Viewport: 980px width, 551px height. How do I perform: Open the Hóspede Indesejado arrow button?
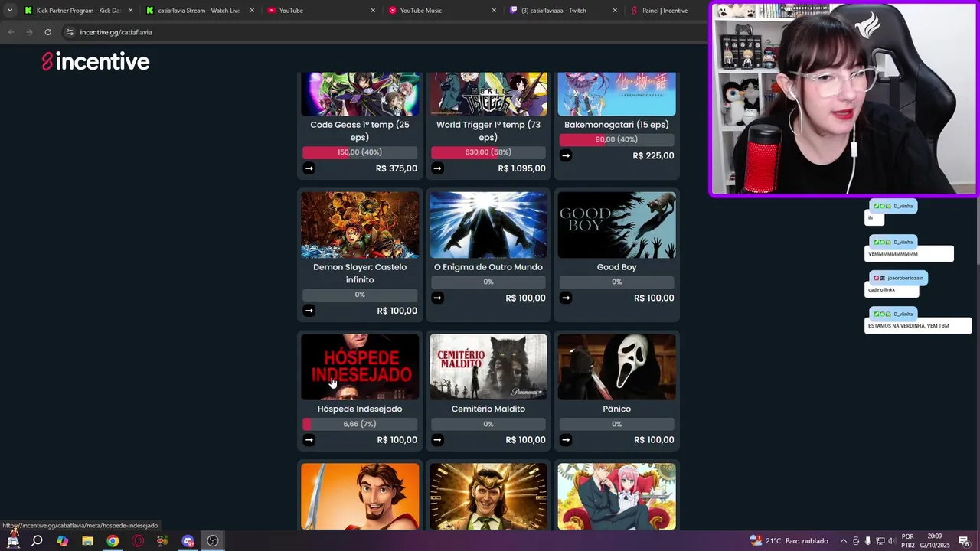(309, 440)
